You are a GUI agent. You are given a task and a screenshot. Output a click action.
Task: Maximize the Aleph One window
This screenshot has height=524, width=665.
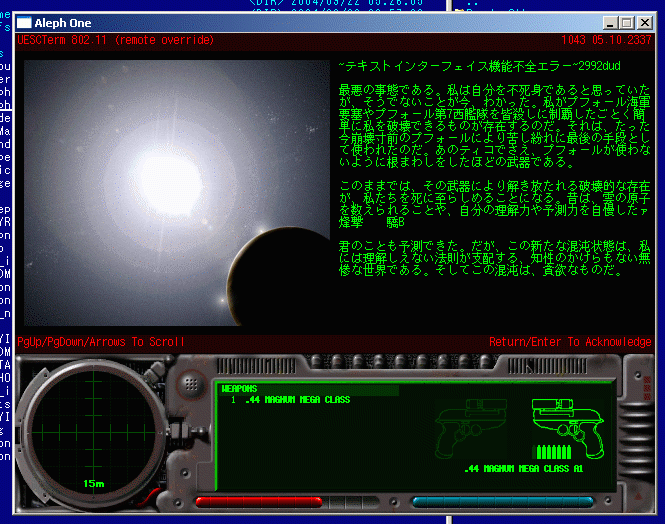coord(627,23)
